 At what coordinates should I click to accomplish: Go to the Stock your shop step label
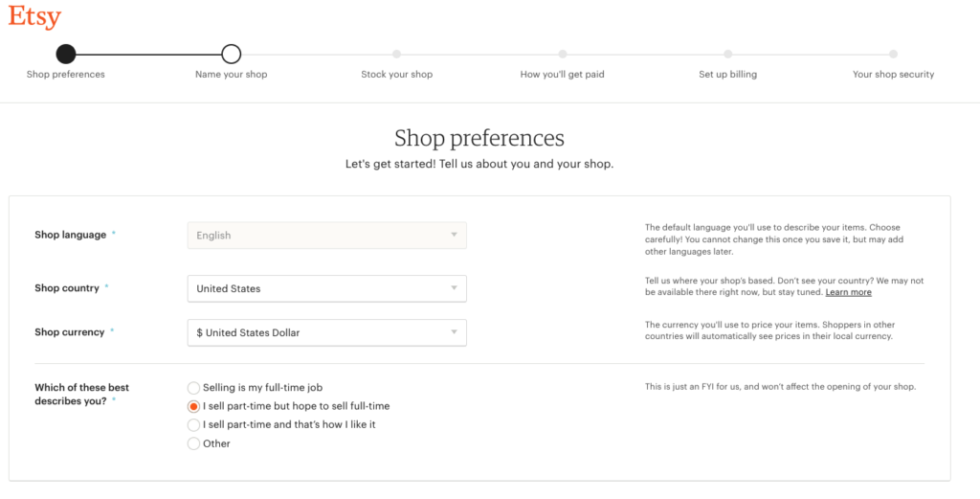point(397,75)
